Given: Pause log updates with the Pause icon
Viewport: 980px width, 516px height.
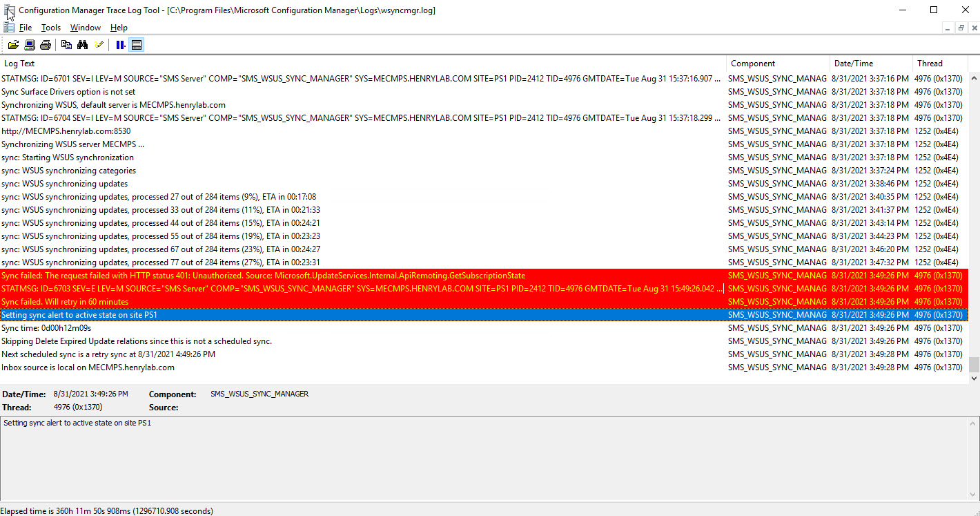Looking at the screenshot, I should pos(121,45).
